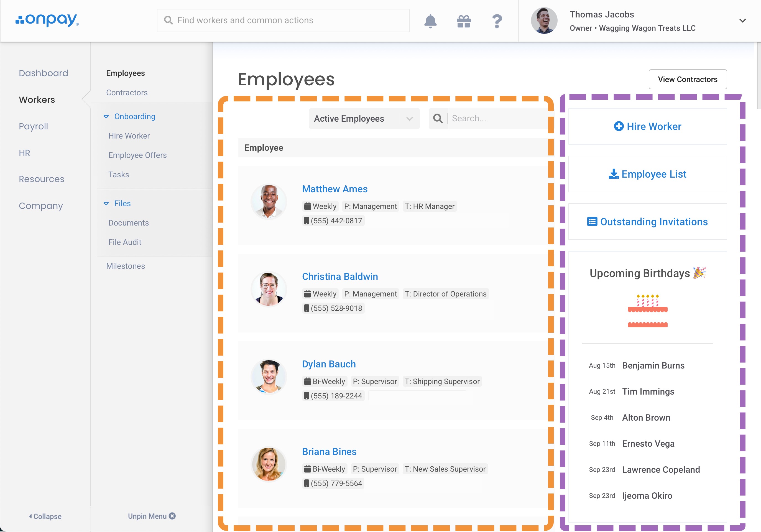
Task: Click the View Contractors button
Action: 687,79
